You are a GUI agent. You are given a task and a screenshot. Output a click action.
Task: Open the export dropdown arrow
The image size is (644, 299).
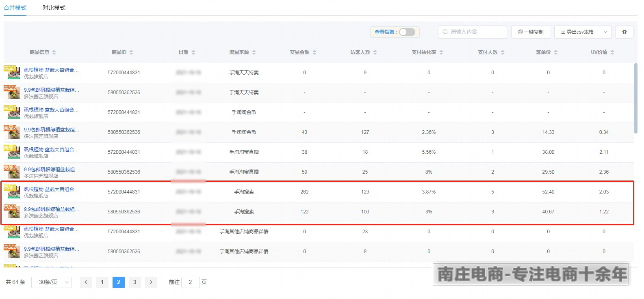click(x=605, y=32)
